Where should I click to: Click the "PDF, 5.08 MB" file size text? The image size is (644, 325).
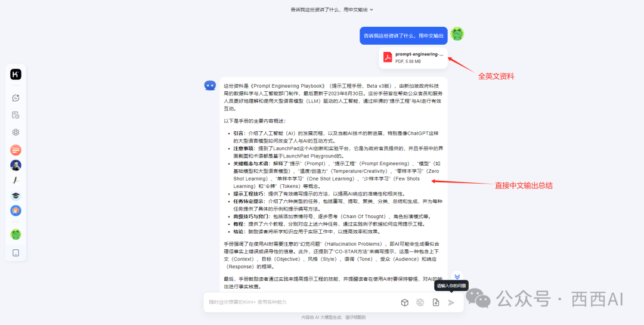click(408, 61)
